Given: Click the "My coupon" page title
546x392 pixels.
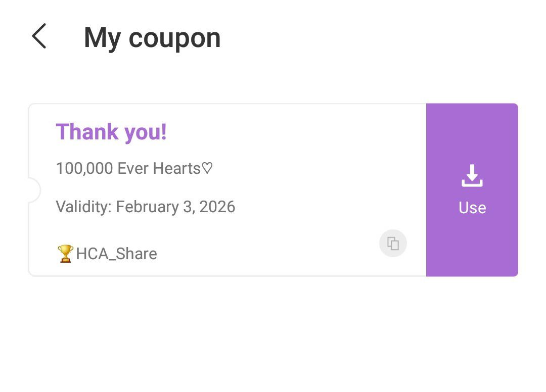Looking at the screenshot, I should (152, 38).
